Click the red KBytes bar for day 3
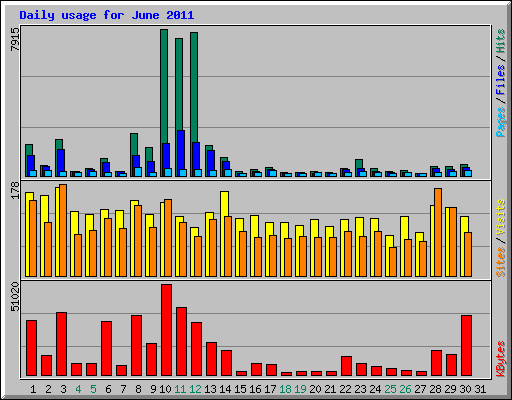 point(61,344)
